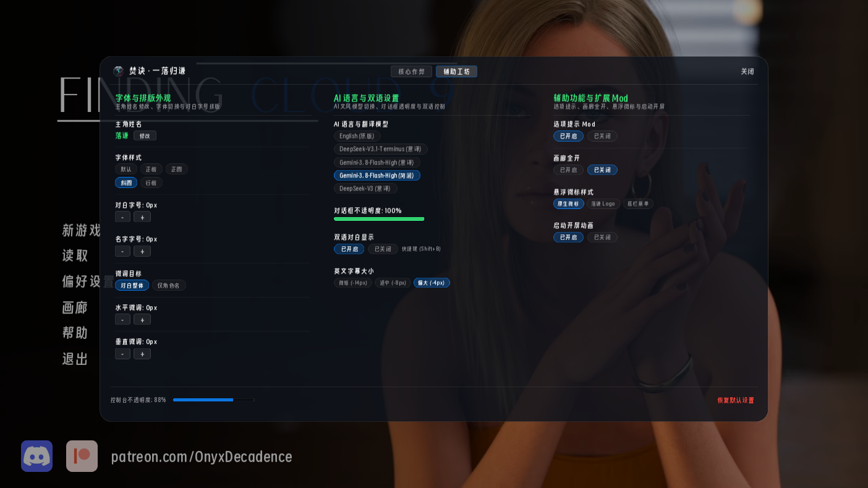
Task: Enable 选项提示 Mod with 已开启
Action: tap(568, 136)
